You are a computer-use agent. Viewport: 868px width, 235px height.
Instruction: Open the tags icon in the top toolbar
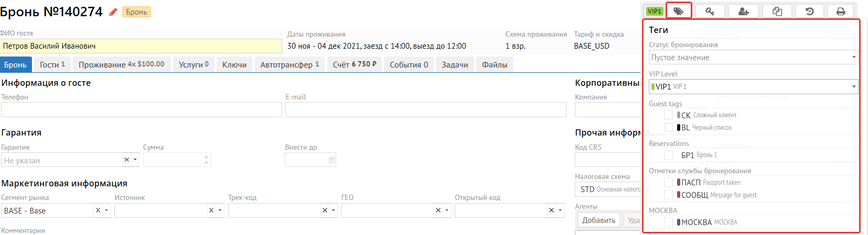pyautogui.click(x=679, y=11)
